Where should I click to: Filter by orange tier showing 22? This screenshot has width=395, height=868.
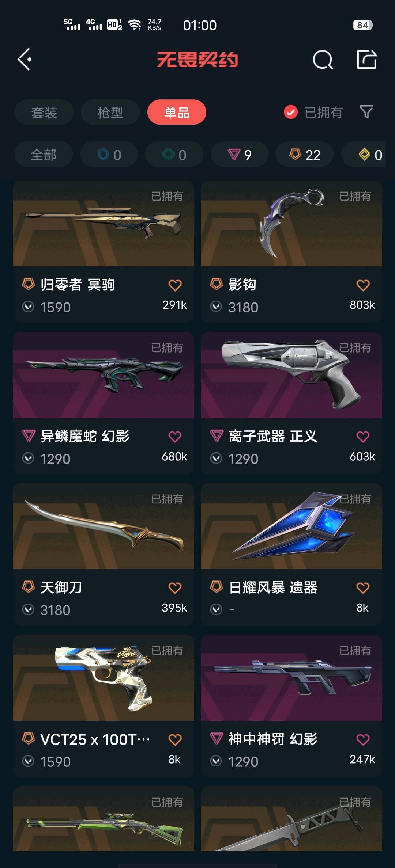pos(305,155)
